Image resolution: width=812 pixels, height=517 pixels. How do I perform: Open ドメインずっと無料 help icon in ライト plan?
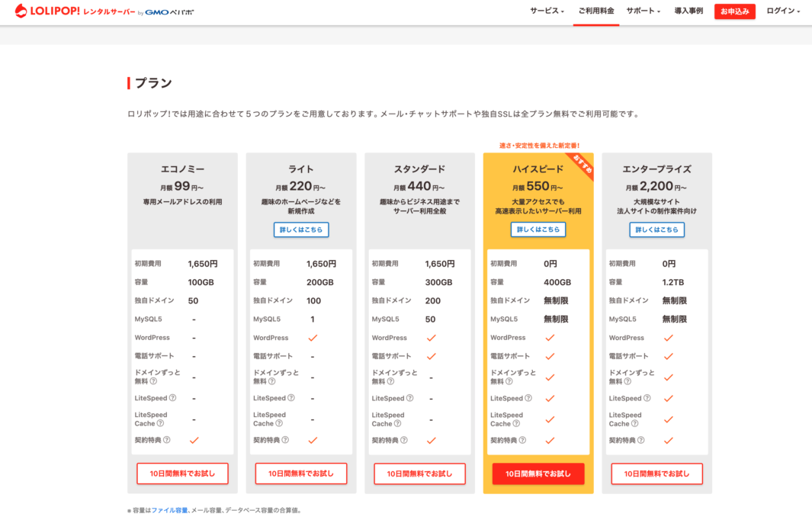(x=271, y=381)
